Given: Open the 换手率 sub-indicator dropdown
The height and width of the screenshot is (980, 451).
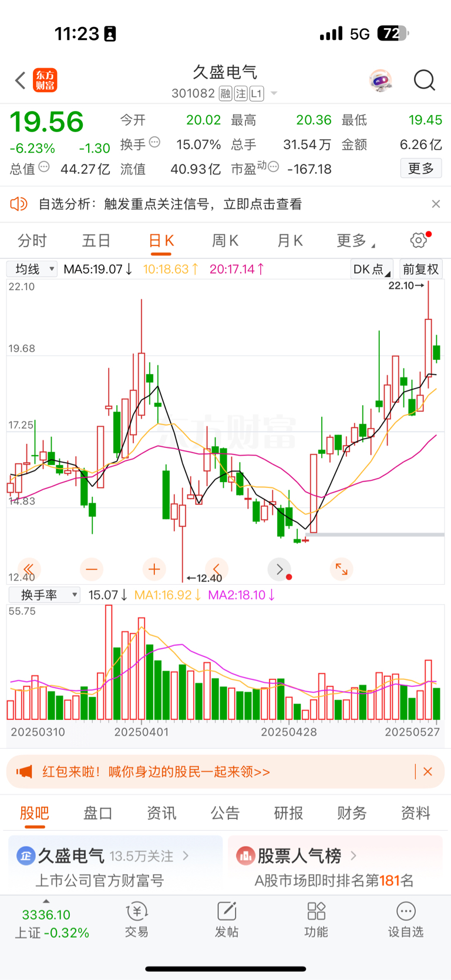Looking at the screenshot, I should pos(45,595).
